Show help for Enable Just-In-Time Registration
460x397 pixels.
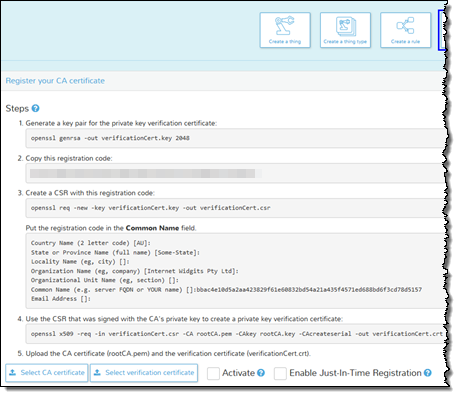[x=428, y=373]
